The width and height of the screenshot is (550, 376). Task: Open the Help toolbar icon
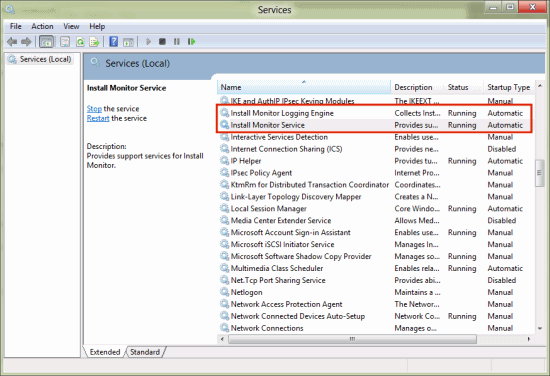click(114, 42)
